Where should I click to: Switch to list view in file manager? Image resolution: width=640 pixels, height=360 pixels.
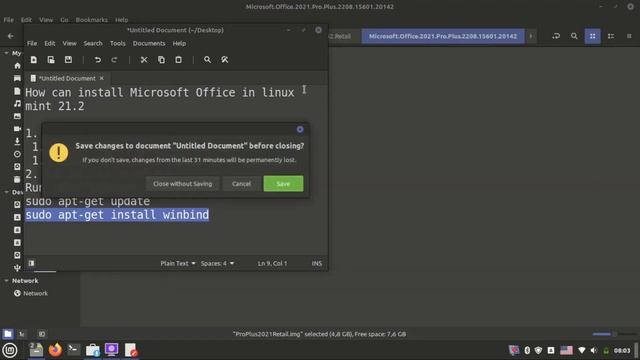[611, 36]
